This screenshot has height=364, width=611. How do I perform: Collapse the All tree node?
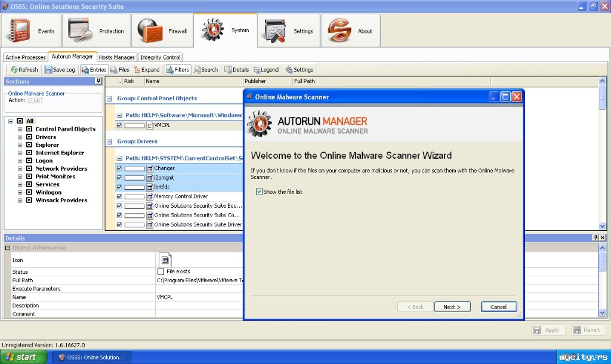tap(11, 121)
